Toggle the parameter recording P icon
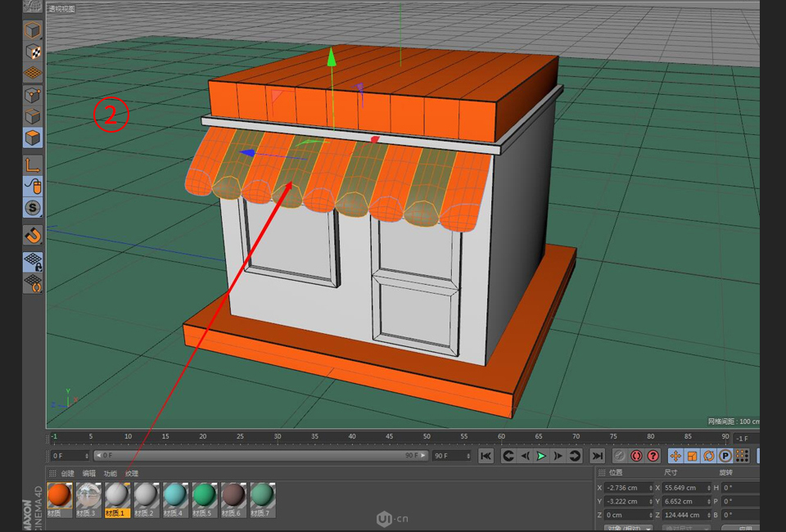 724,455
